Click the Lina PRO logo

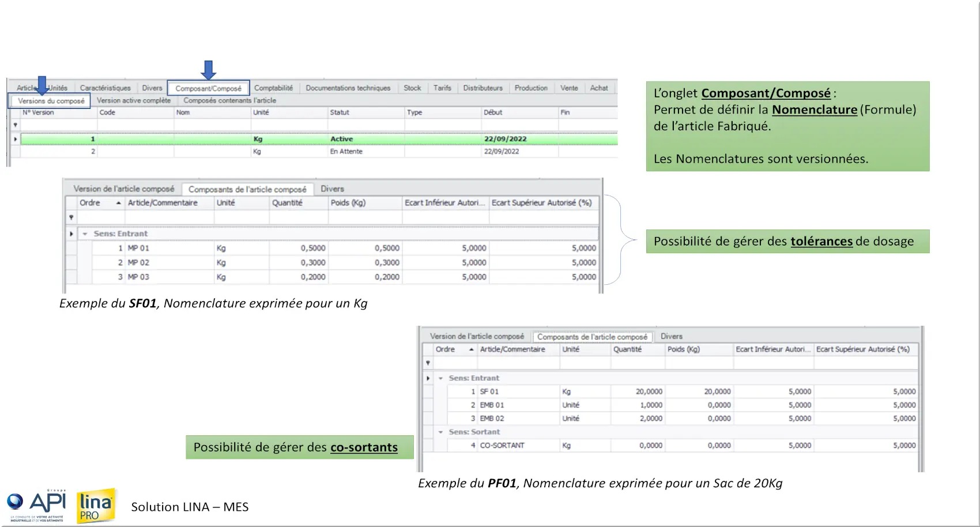point(96,506)
